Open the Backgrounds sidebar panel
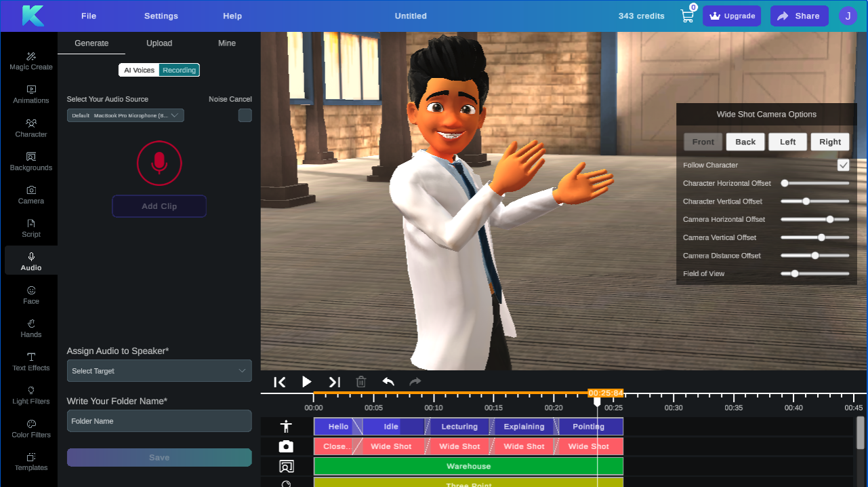 point(31,161)
